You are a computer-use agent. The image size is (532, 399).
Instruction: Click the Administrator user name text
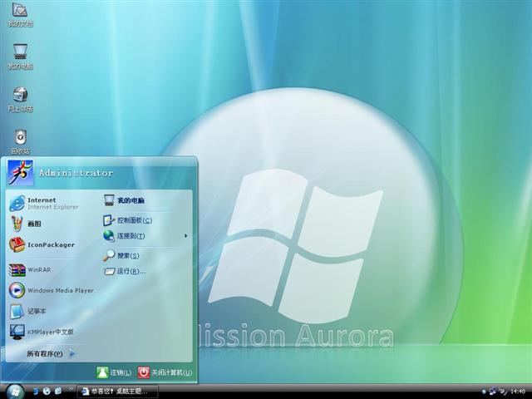[76, 173]
